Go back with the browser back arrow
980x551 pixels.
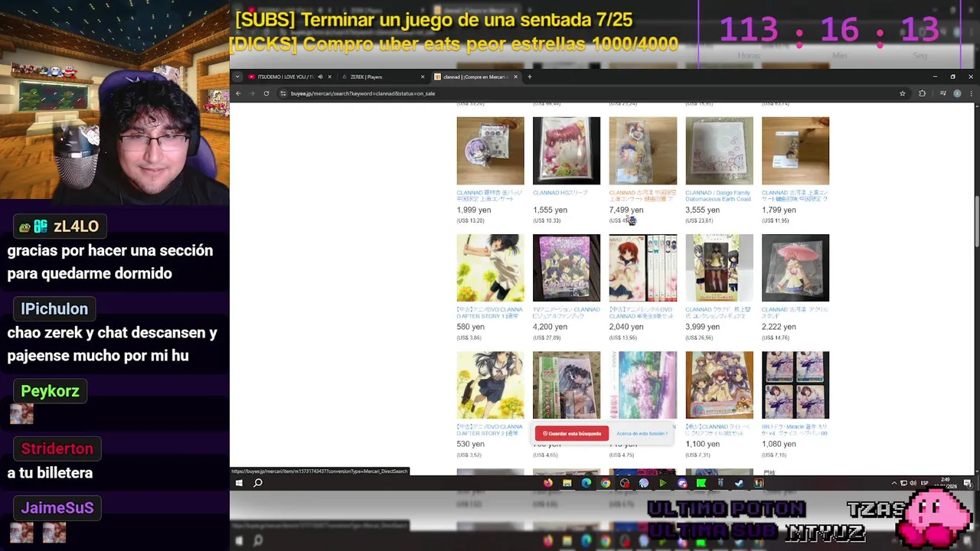click(238, 93)
